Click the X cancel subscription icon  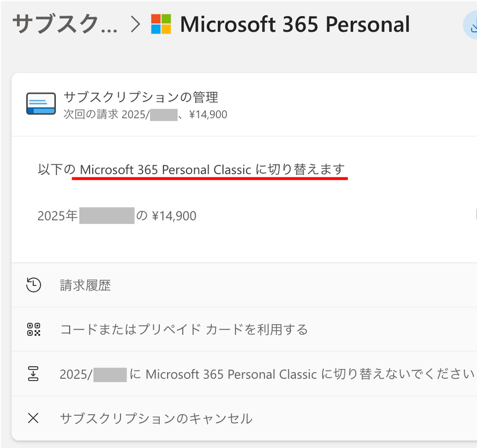pos(34,418)
